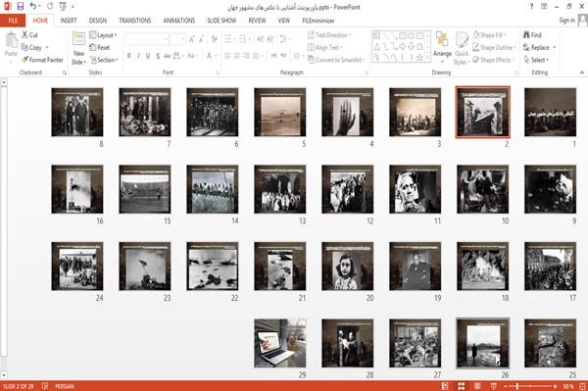Screen dimensions: 588x391
Task: Switch to the INSERT tab
Action: [69, 21]
